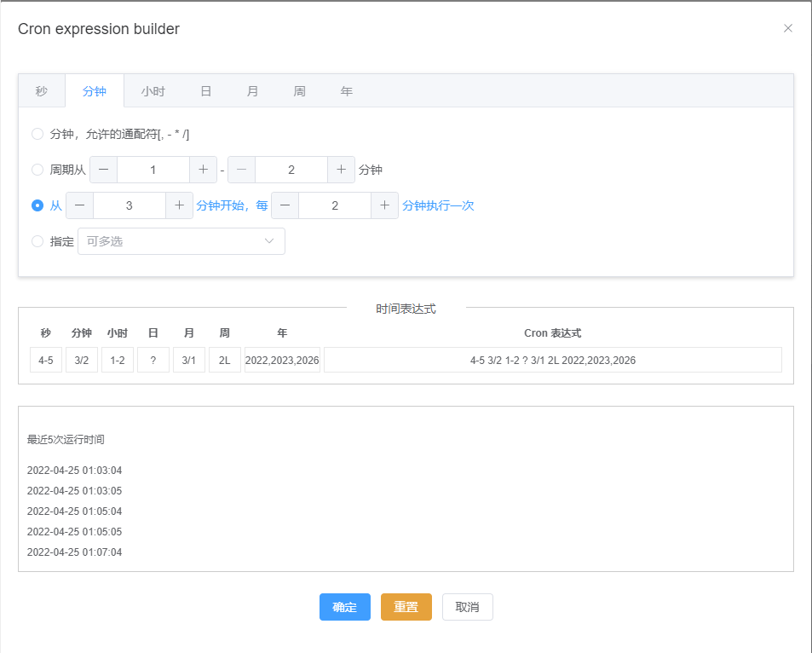Click the 最近5次运行时间 heading
The height and width of the screenshot is (653, 812).
pyautogui.click(x=66, y=440)
